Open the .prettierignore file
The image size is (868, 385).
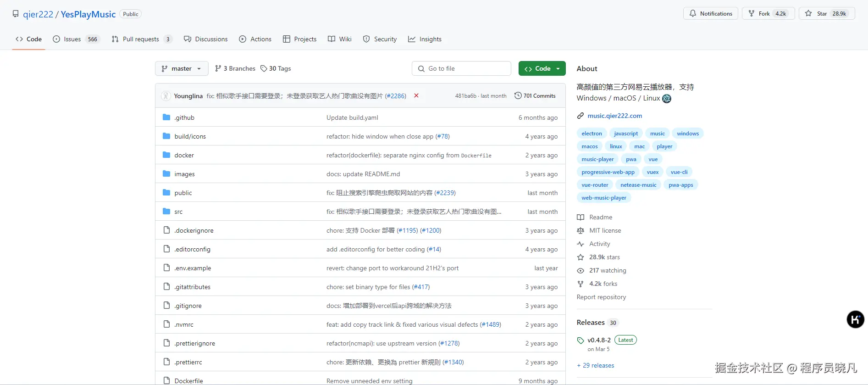click(194, 343)
